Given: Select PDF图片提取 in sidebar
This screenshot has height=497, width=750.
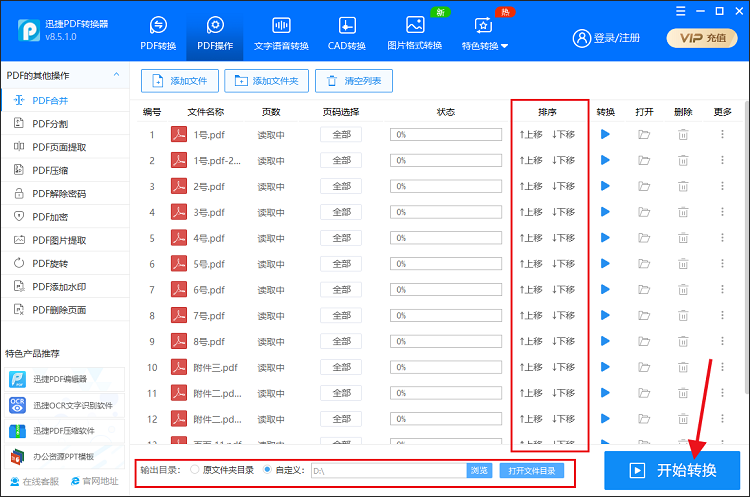Looking at the screenshot, I should pos(65,240).
